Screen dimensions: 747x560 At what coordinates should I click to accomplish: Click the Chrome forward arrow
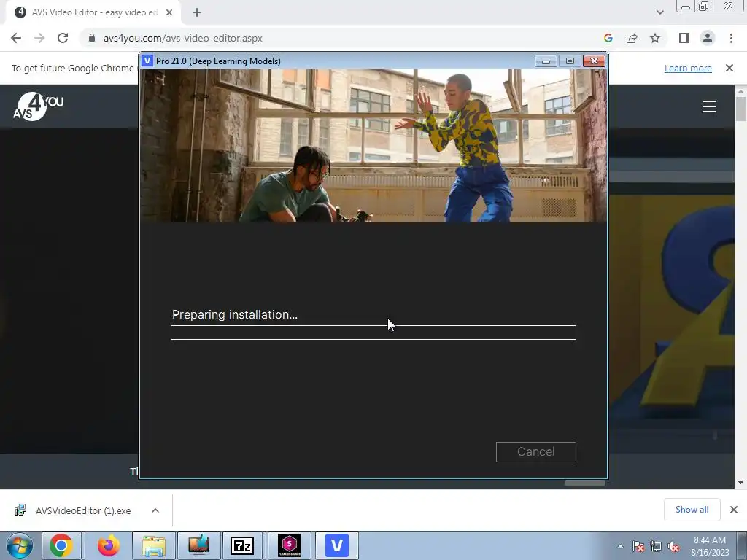pyautogui.click(x=39, y=38)
